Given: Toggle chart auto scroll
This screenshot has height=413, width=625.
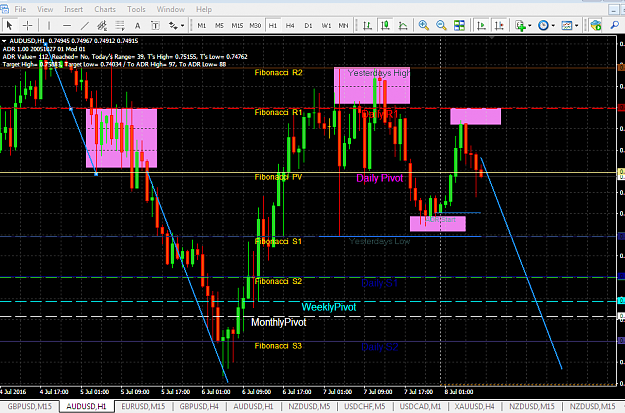Looking at the screenshot, I should 482,26.
